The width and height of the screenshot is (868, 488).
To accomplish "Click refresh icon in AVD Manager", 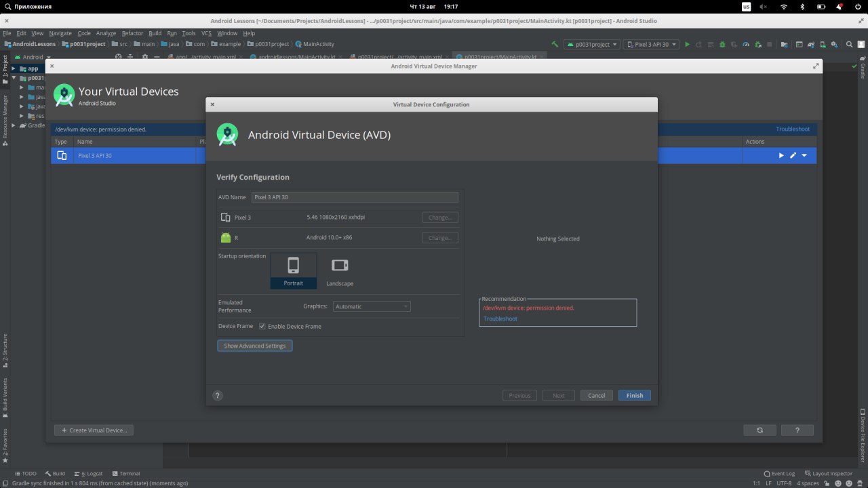I will pos(759,430).
